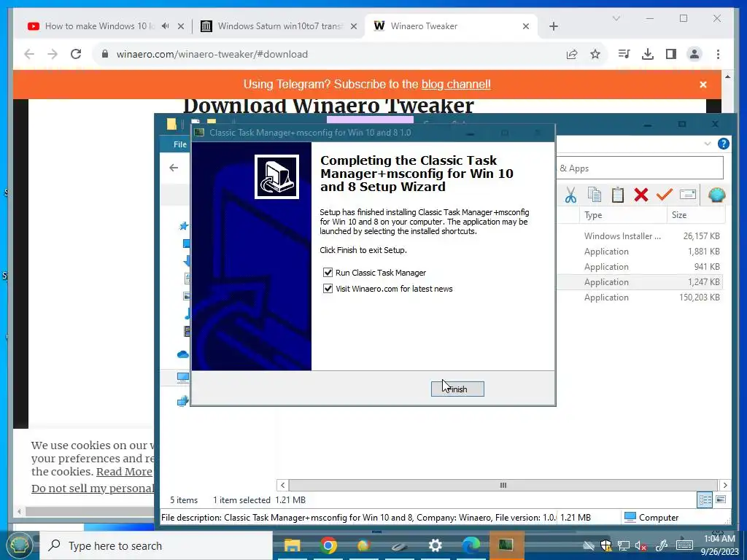Open Microsoft Edge from taskbar
Viewport: 747px width, 560px height.
(471, 545)
